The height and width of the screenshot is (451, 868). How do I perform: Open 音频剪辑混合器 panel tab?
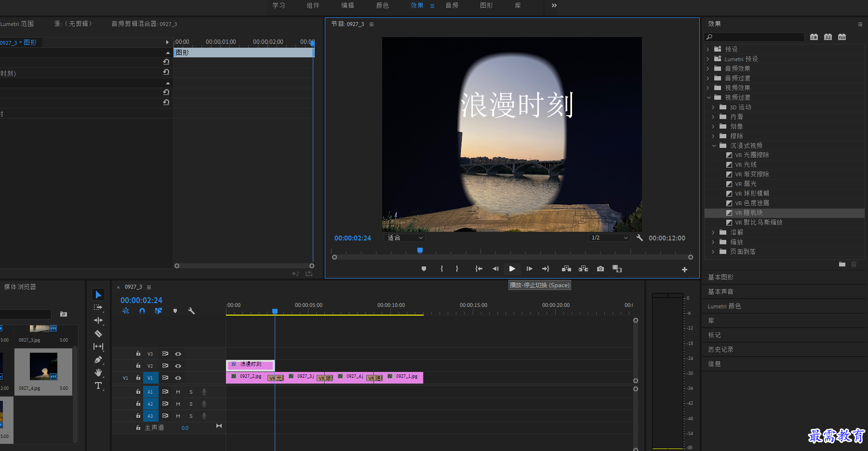coord(144,24)
